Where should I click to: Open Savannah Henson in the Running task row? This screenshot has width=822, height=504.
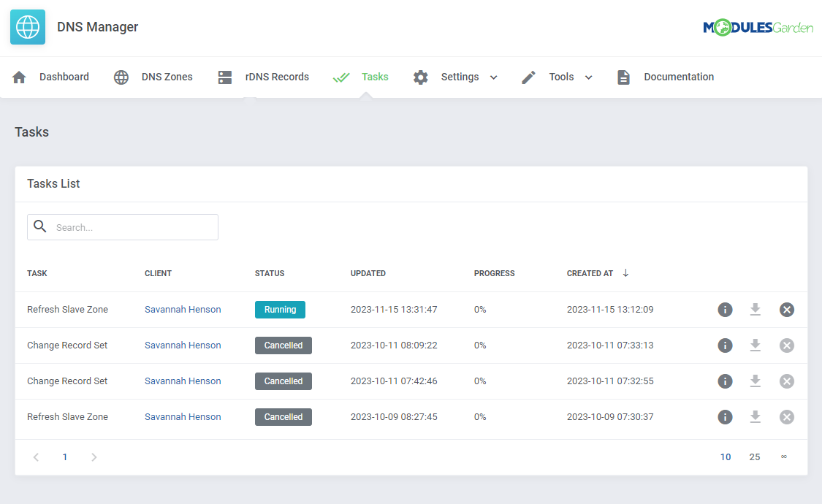coord(183,310)
